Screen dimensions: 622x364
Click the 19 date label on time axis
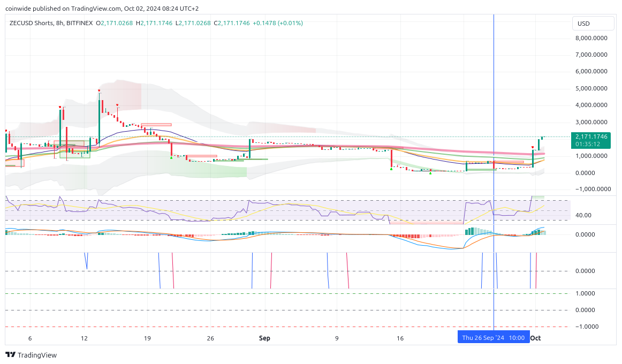(147, 338)
